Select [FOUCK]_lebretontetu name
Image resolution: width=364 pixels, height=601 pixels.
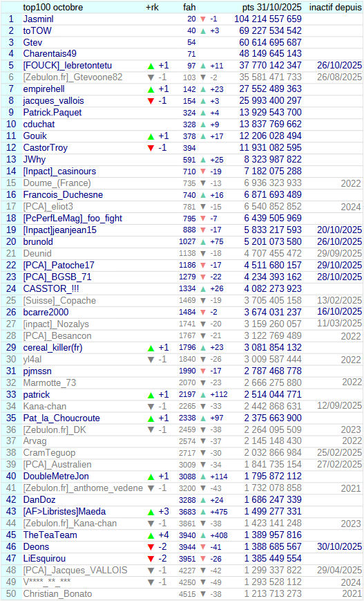click(x=68, y=66)
